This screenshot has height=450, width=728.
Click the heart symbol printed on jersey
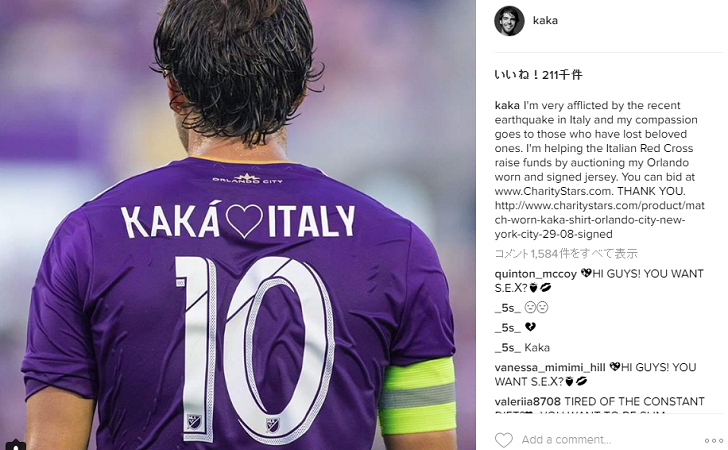click(x=244, y=221)
